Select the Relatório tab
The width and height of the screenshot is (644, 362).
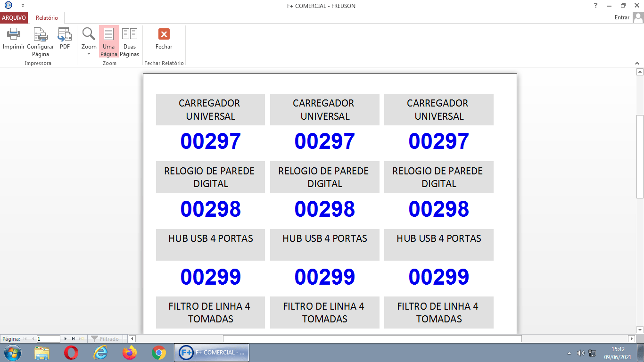(x=47, y=18)
